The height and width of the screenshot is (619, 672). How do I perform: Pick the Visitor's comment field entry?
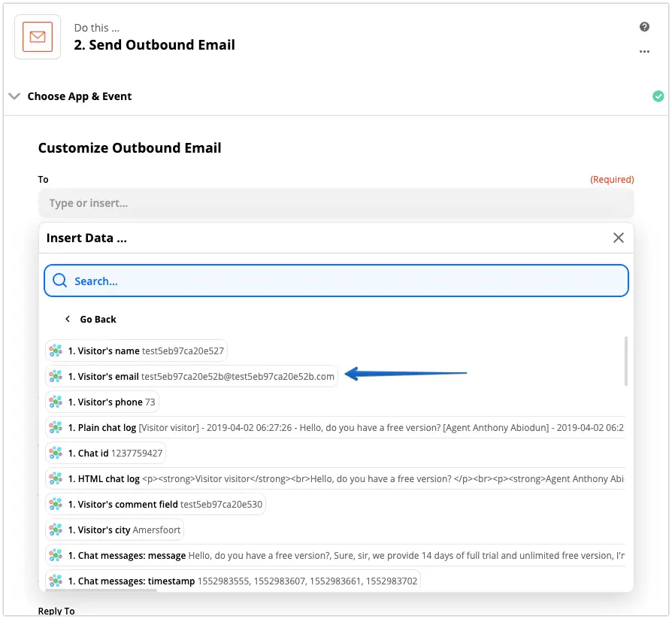coord(156,504)
